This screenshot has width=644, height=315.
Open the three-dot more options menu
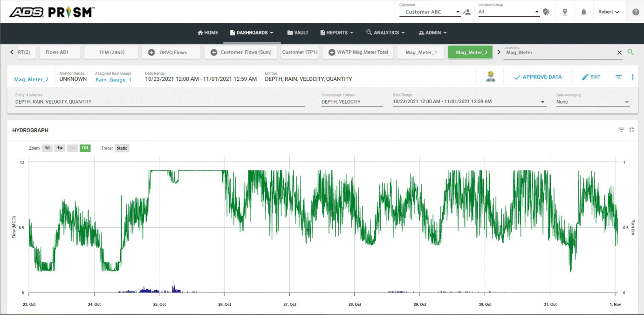pyautogui.click(x=632, y=77)
